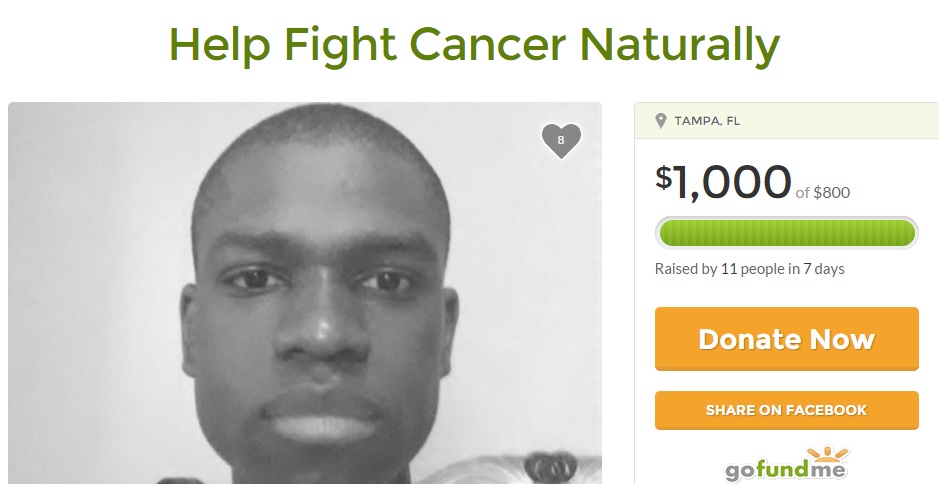Click the rounded right end of progress bar
The height and width of the screenshot is (484, 939).
point(908,233)
